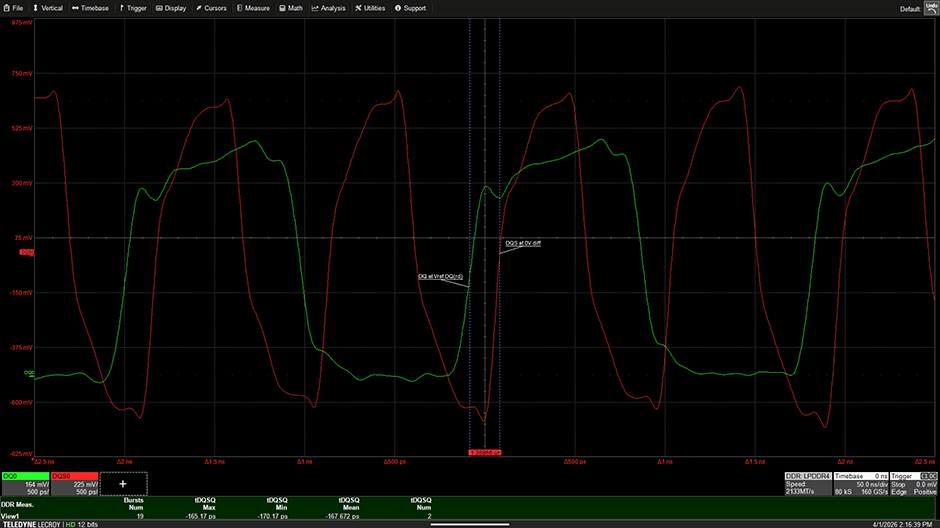Open the red DQS0 channel descriptor box

(x=73, y=484)
